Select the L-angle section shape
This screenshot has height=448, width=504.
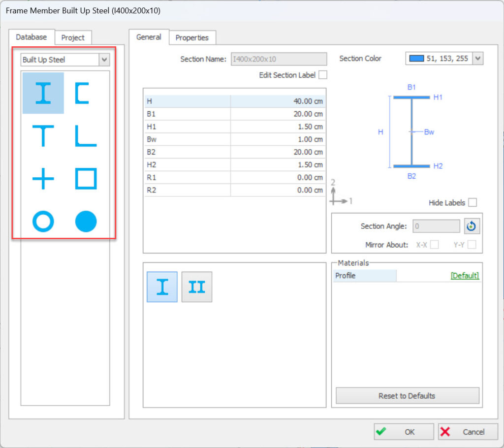[x=86, y=135]
